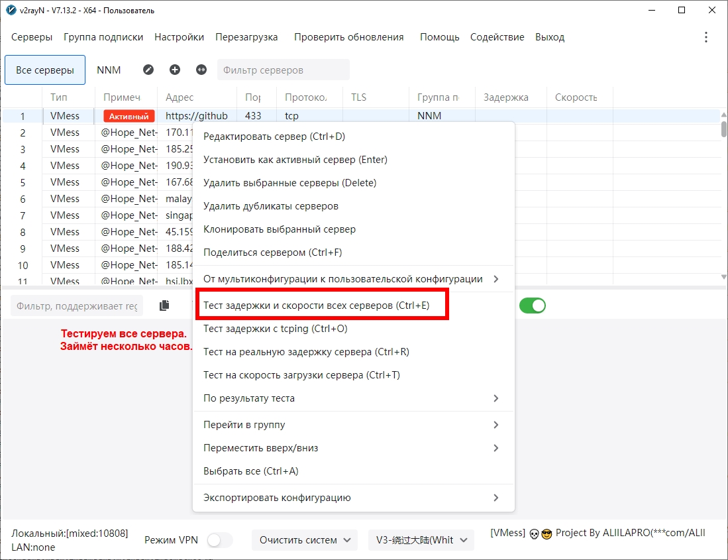Switch to Все серверы tab
This screenshot has width=728, height=560.
click(45, 70)
